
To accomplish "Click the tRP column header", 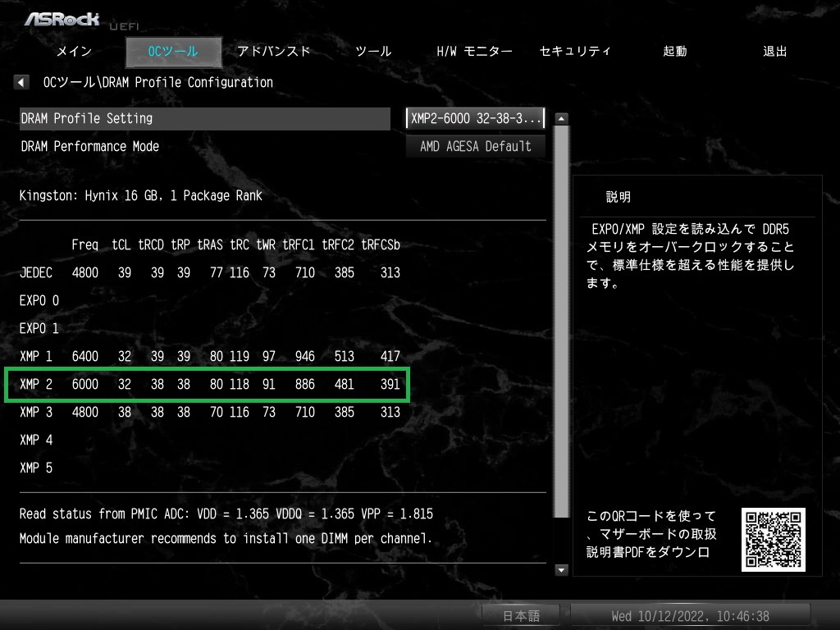I will (180, 244).
